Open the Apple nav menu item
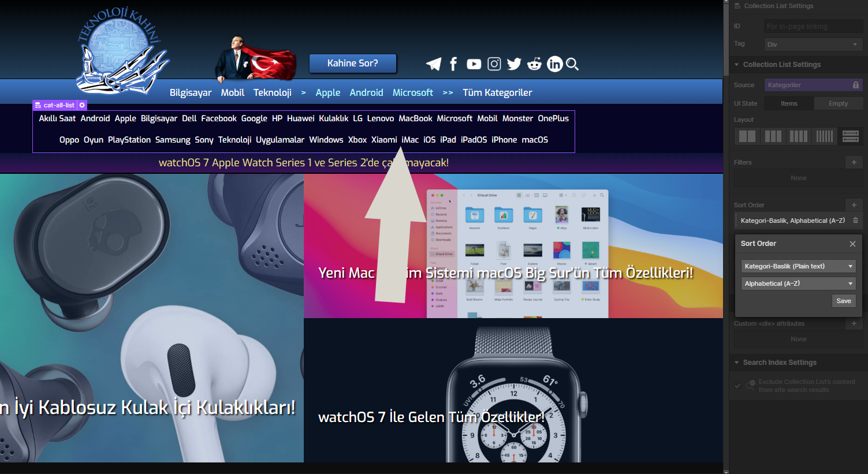 [x=328, y=92]
